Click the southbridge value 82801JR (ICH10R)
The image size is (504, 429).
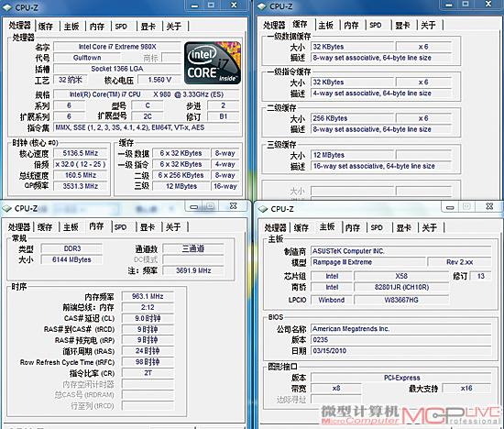click(x=401, y=287)
